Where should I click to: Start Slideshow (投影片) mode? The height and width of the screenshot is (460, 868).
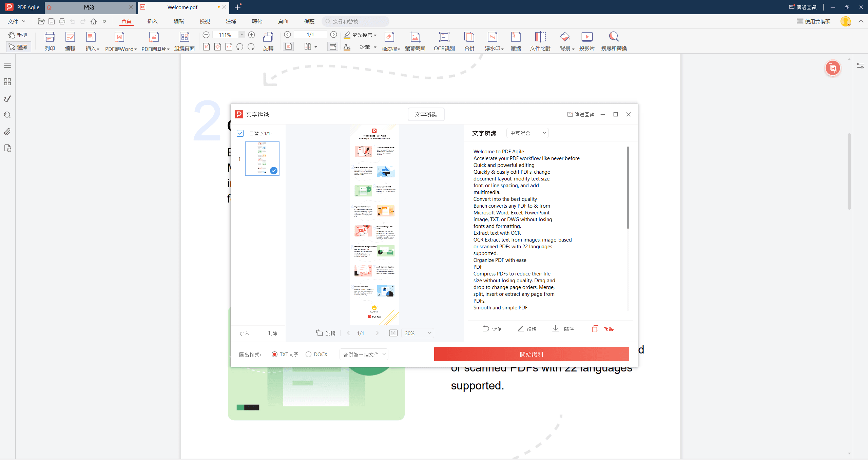click(586, 41)
